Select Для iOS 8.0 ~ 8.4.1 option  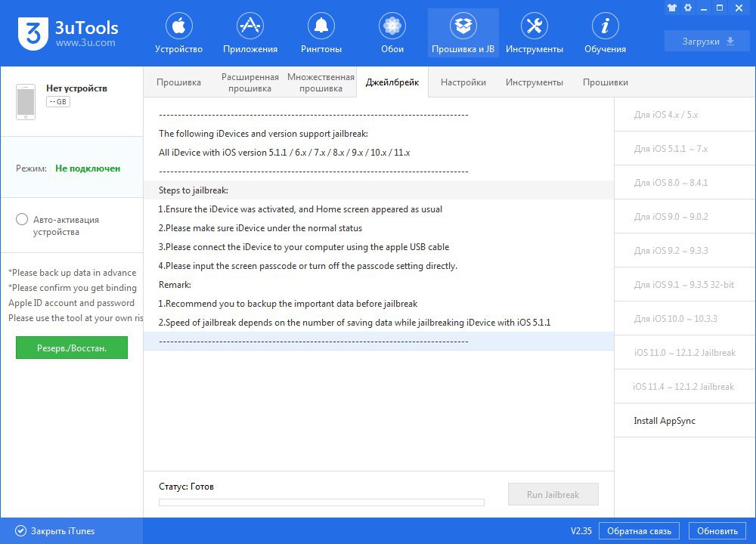click(x=685, y=183)
